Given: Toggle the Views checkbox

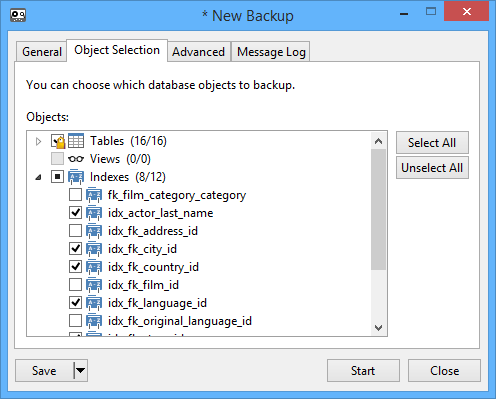Looking at the screenshot, I should click(x=57, y=159).
